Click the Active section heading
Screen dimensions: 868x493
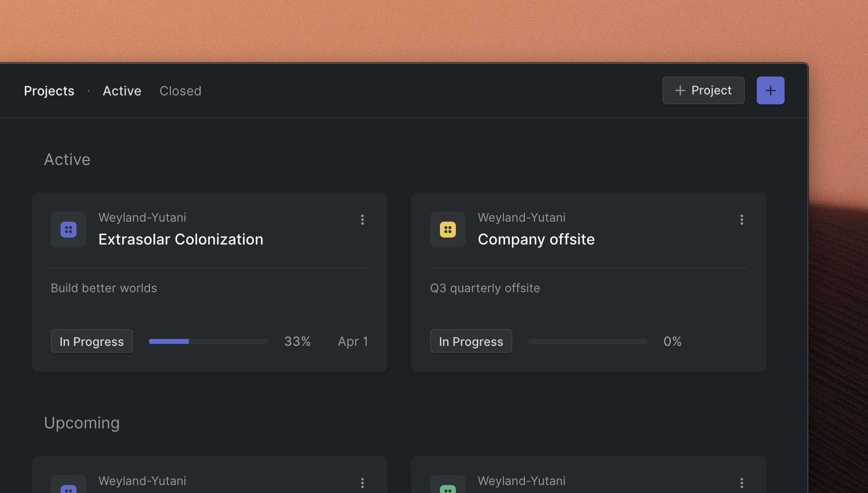(x=67, y=160)
